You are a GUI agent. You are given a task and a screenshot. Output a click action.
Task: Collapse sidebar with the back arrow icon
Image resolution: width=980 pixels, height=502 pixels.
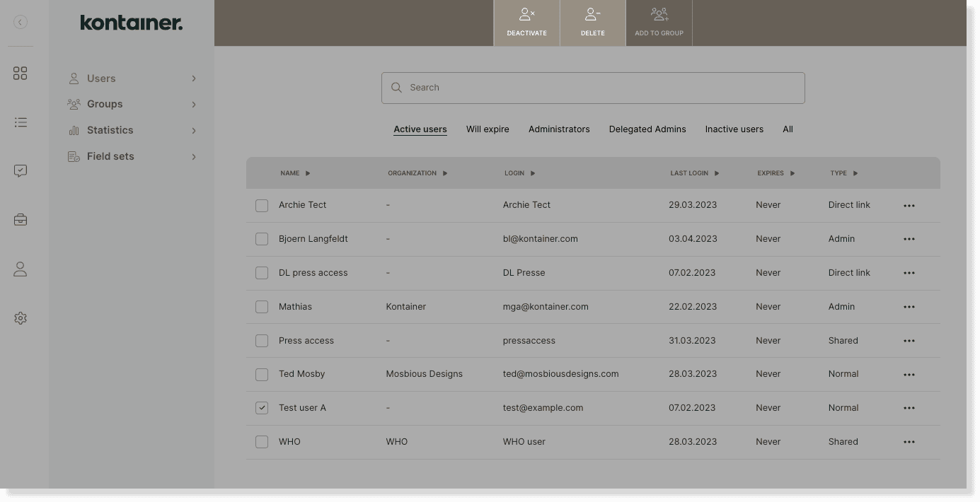[21, 23]
